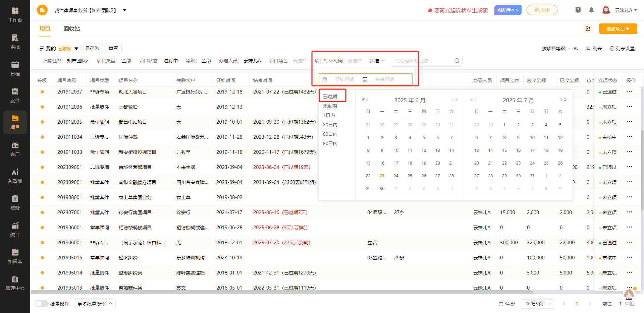The height and width of the screenshot is (313, 644).
Task: Click the export share icon beside 创建项目
Action: pyautogui.click(x=588, y=29)
